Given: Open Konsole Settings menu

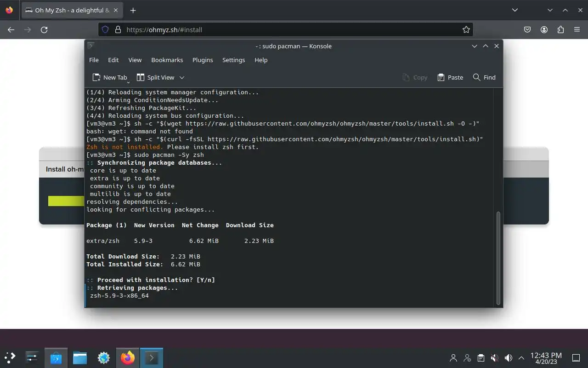Looking at the screenshot, I should pyautogui.click(x=233, y=60).
